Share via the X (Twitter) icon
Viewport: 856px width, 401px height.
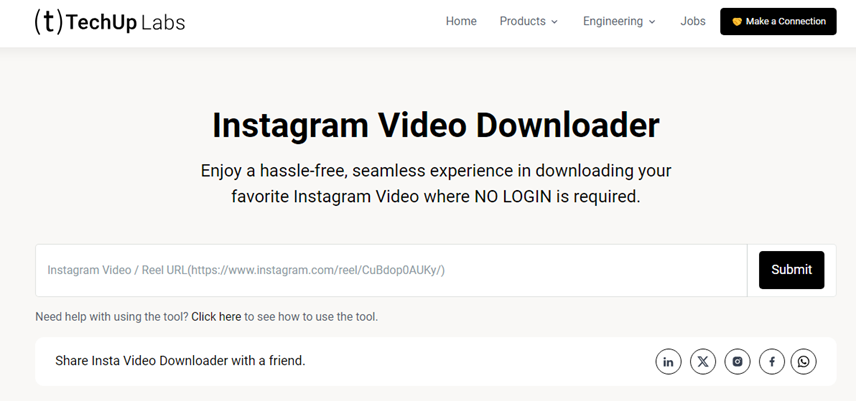tap(703, 362)
